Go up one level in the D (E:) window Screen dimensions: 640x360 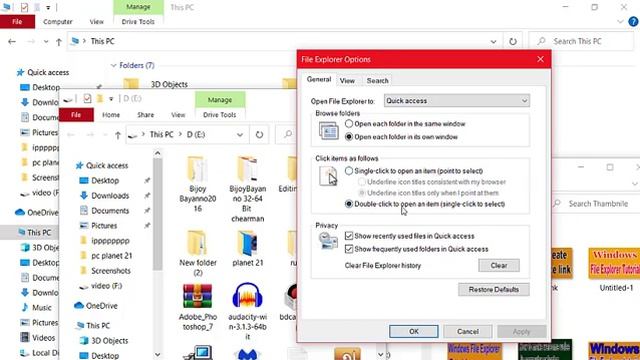[118, 135]
